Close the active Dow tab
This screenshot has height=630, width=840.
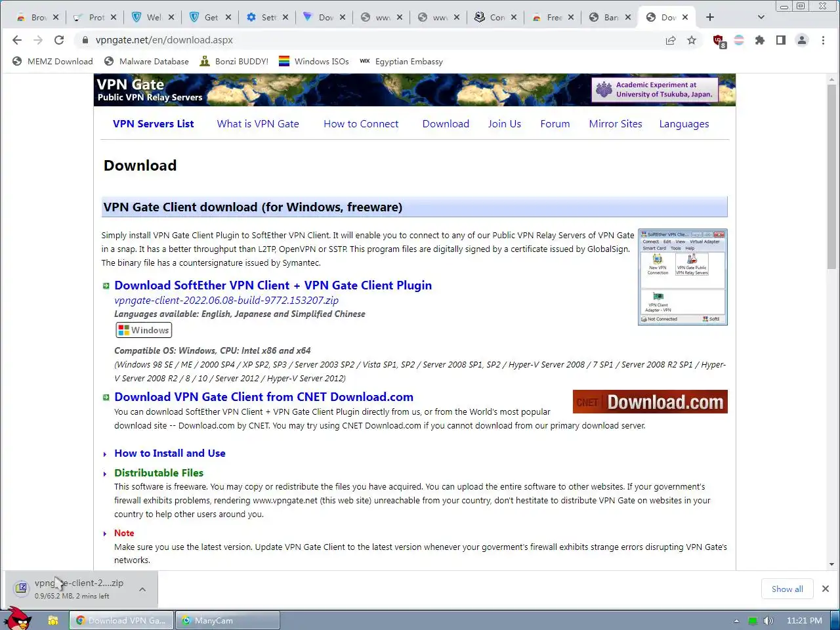point(685,17)
